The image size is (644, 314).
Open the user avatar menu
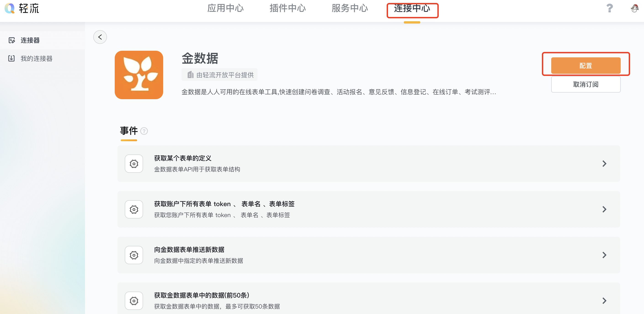(x=634, y=8)
